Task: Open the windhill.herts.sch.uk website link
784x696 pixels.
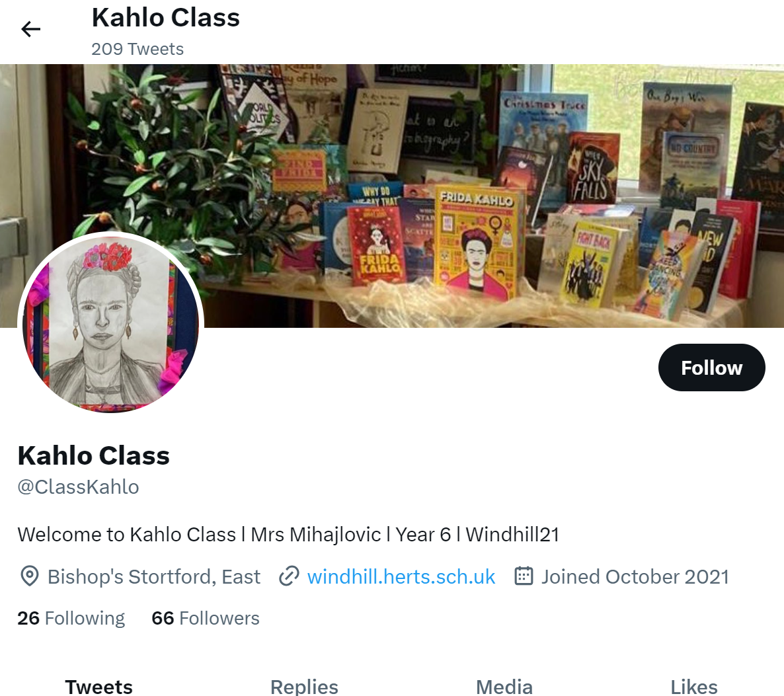Action: coord(401,576)
